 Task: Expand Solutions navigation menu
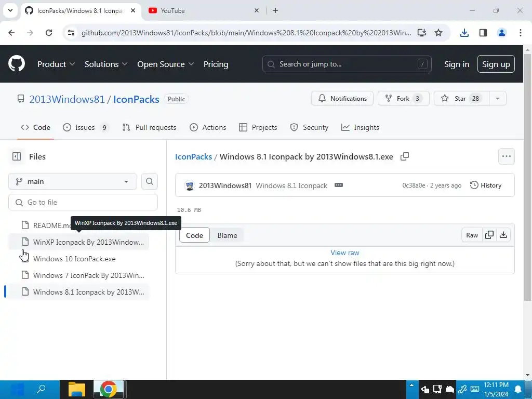click(x=106, y=64)
